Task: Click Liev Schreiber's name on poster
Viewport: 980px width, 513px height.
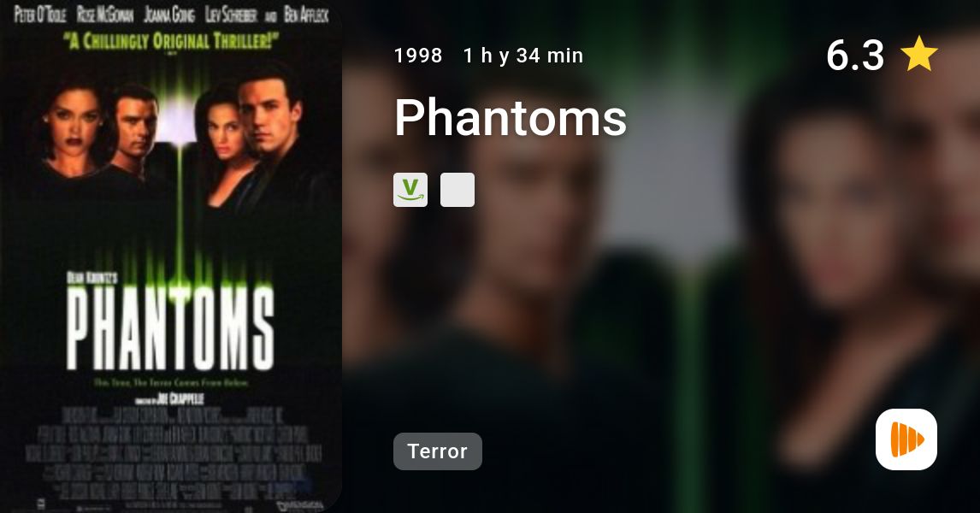Action: (x=231, y=15)
